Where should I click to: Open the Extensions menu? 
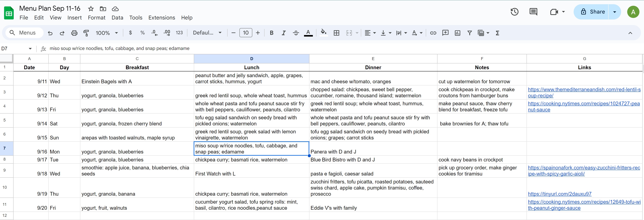(161, 18)
